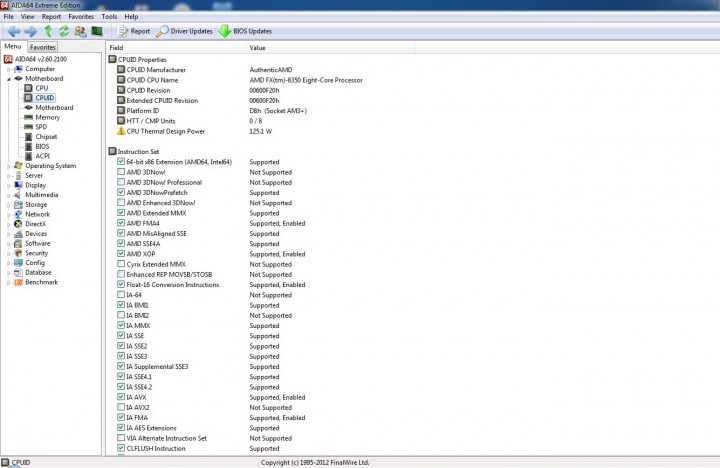
Task: Switch to the Menu sidebar tab
Action: click(x=13, y=46)
